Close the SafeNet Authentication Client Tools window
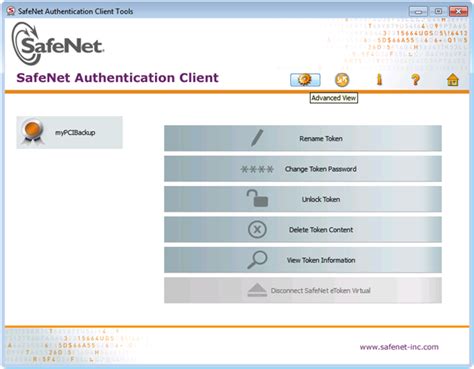Image resolution: width=474 pixels, height=369 pixels. click(x=458, y=11)
